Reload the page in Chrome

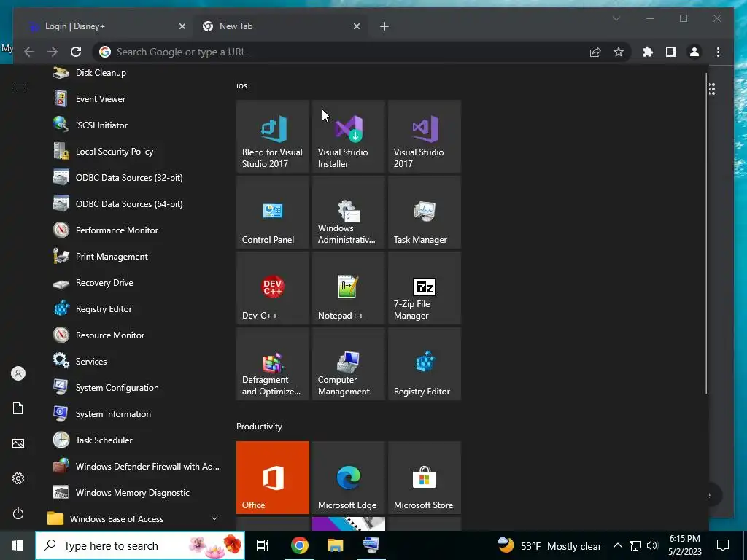click(x=76, y=52)
